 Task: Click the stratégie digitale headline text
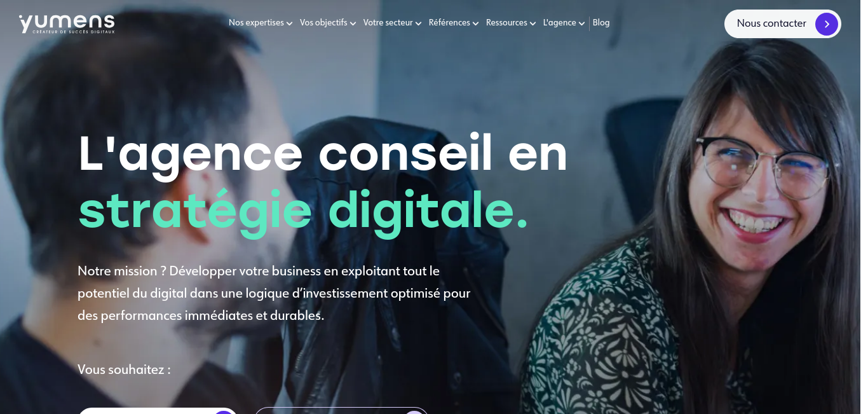(x=303, y=210)
